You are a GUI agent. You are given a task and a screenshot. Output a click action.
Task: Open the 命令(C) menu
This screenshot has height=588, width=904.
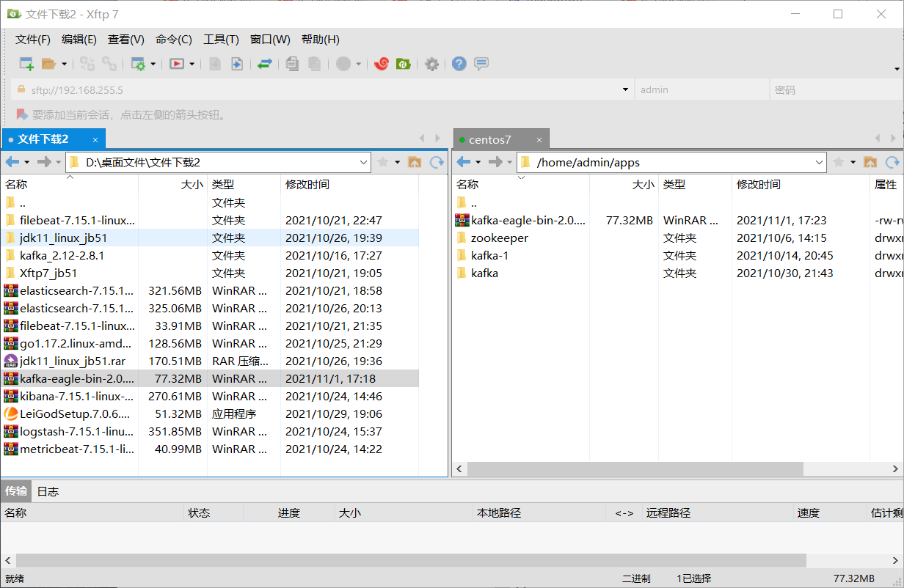click(174, 40)
